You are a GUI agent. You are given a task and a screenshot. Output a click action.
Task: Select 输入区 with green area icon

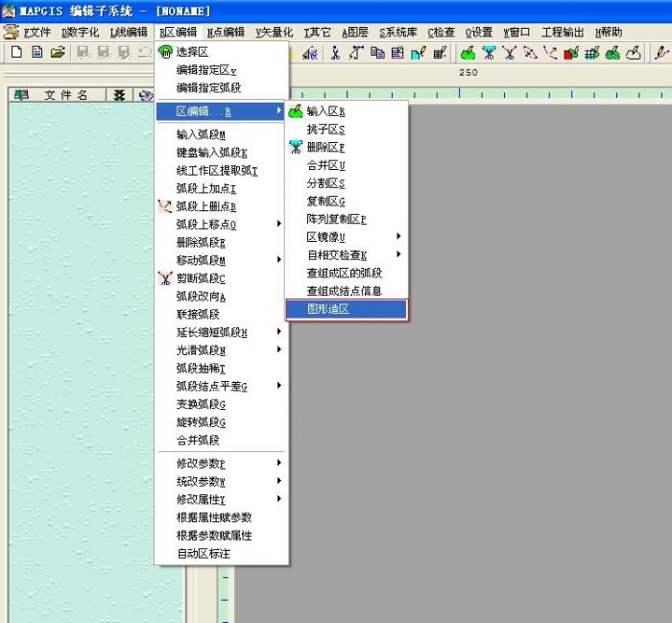[325, 111]
